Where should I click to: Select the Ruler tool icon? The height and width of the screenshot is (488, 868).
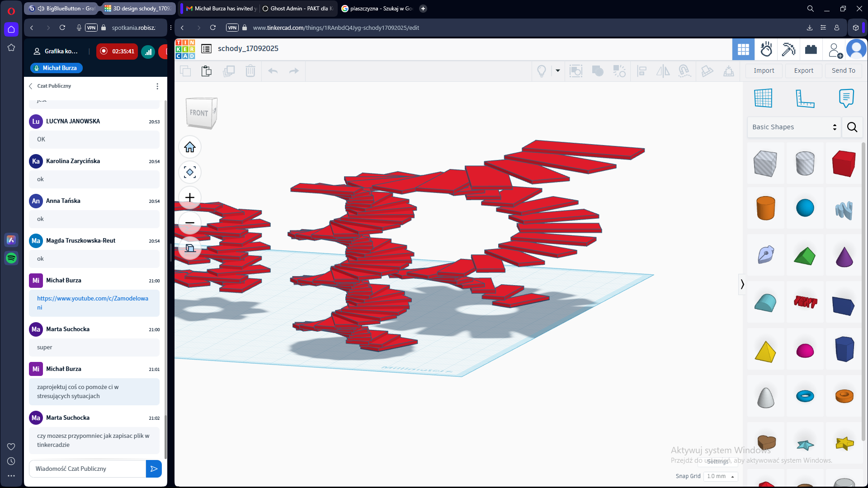[x=805, y=98]
